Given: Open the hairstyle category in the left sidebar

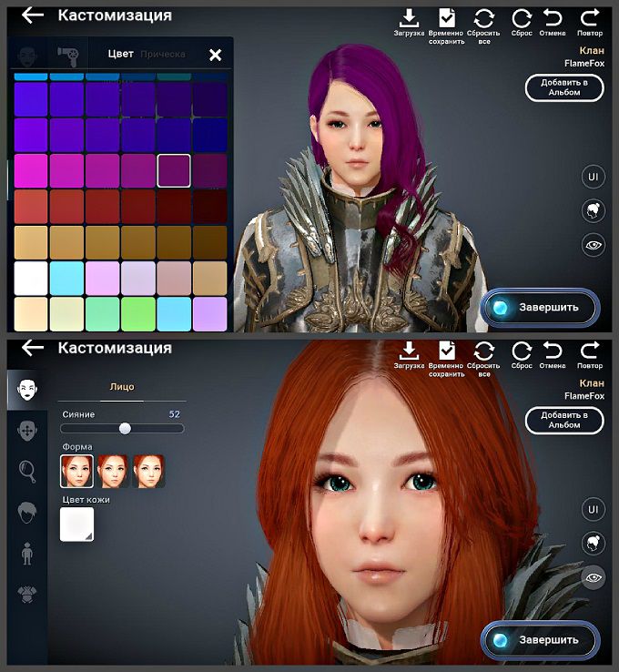Looking at the screenshot, I should [27, 512].
